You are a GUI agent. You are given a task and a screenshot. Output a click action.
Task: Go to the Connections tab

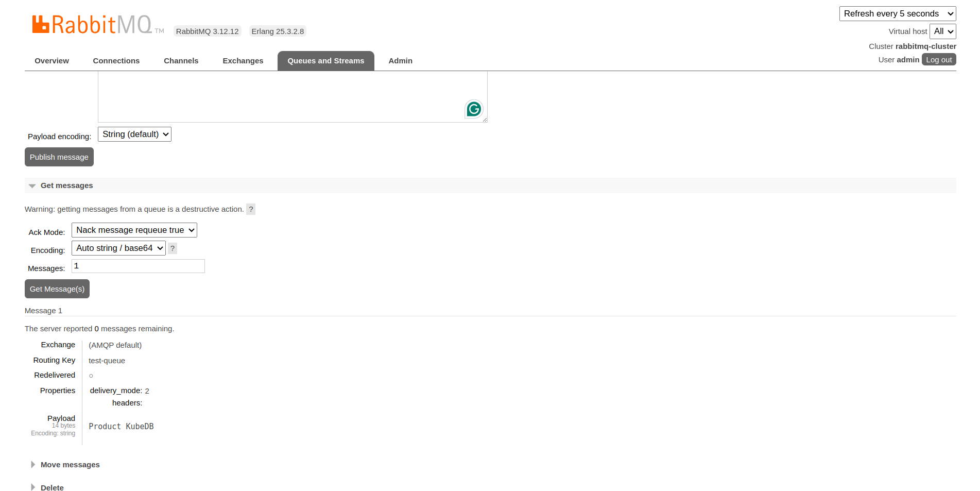116,61
